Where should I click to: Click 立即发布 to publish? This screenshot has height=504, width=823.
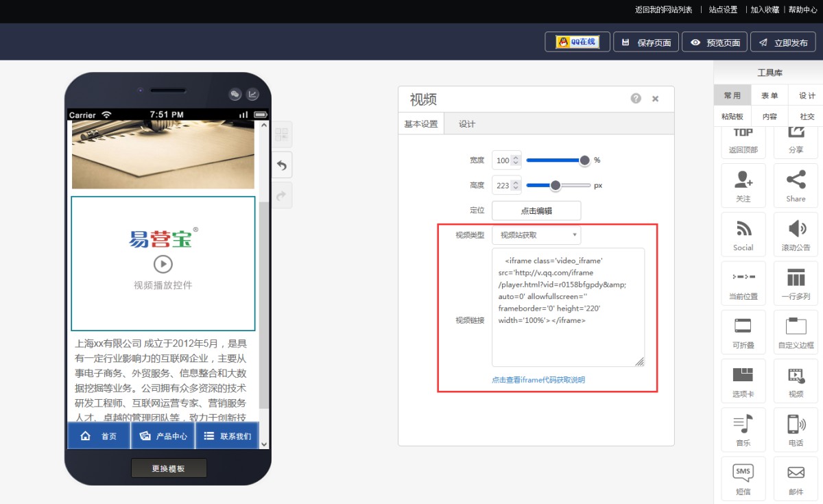tap(783, 42)
